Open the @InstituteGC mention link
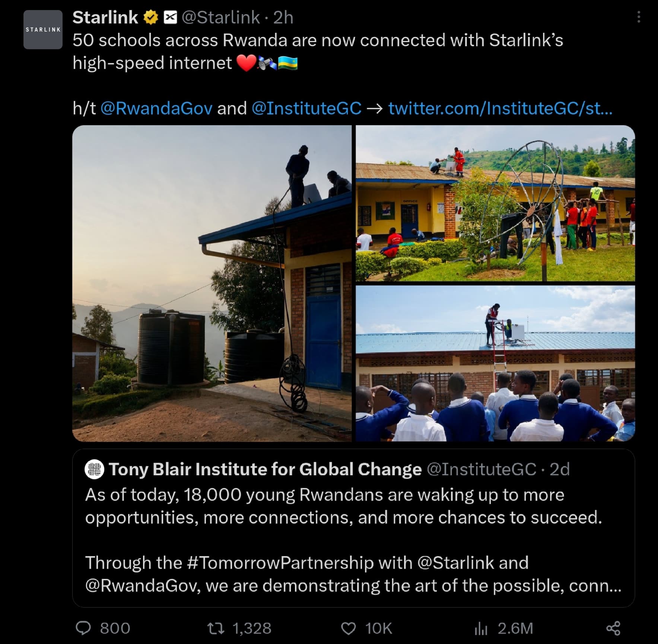This screenshot has height=644, width=658. coord(306,108)
